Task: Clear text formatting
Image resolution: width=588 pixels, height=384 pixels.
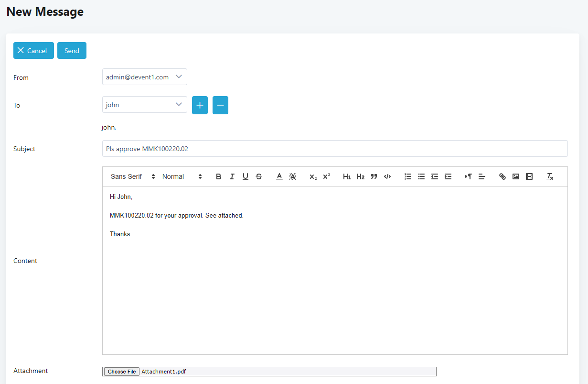Action: (550, 176)
